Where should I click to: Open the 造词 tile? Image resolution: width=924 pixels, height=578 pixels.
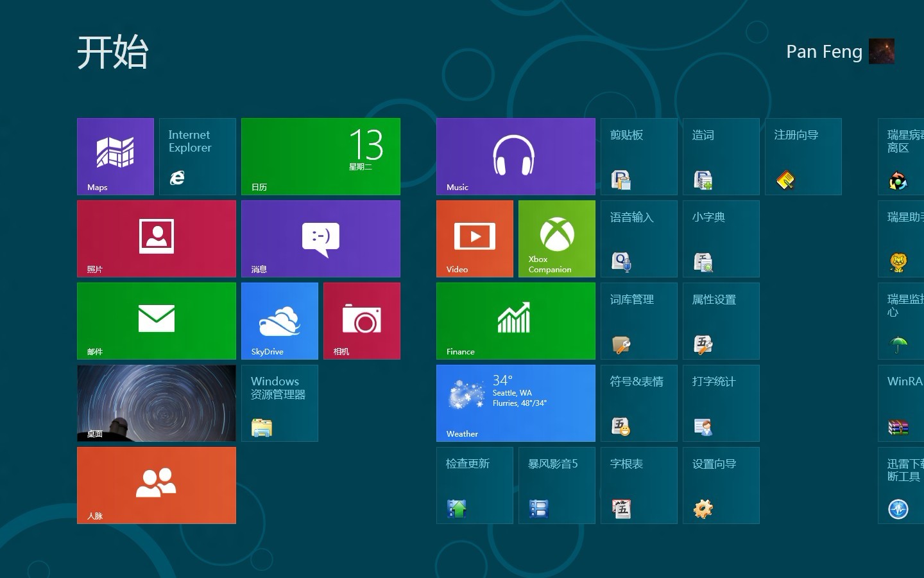coord(721,157)
